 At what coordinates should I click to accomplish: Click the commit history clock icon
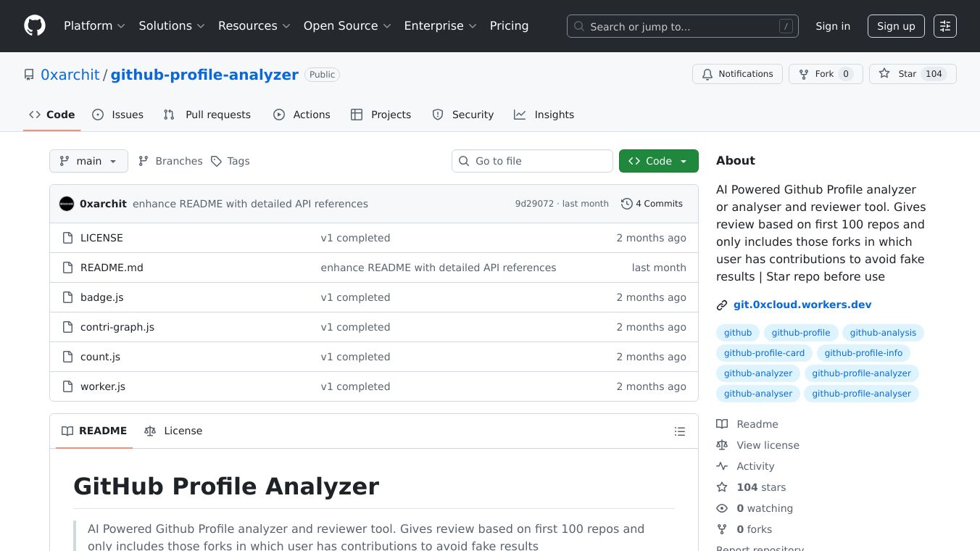point(626,204)
